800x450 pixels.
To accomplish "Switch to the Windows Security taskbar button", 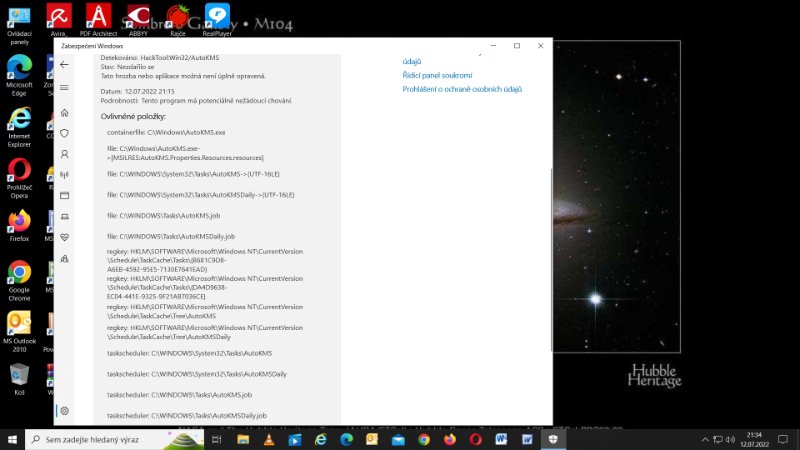I will coord(553,439).
